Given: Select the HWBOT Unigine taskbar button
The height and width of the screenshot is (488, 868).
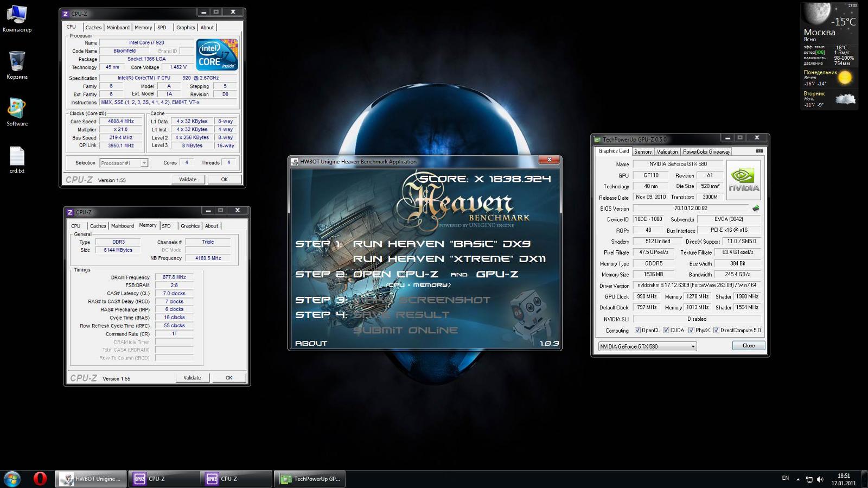Looking at the screenshot, I should point(91,479).
